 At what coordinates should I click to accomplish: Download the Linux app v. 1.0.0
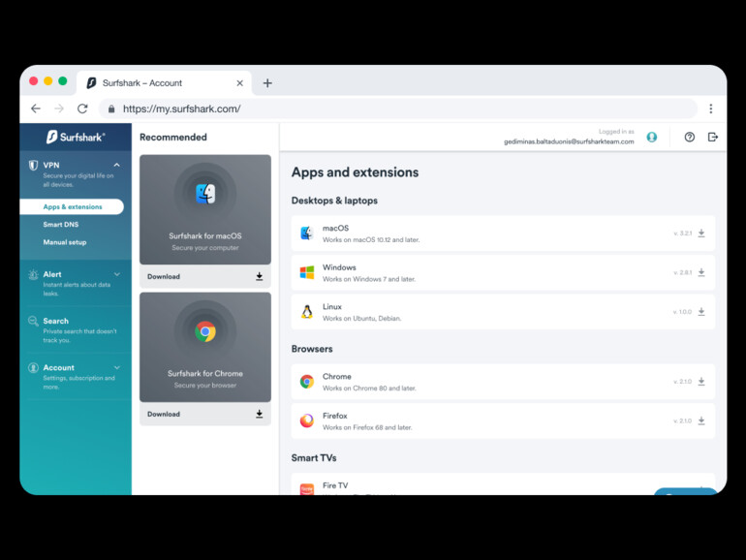coord(701,312)
